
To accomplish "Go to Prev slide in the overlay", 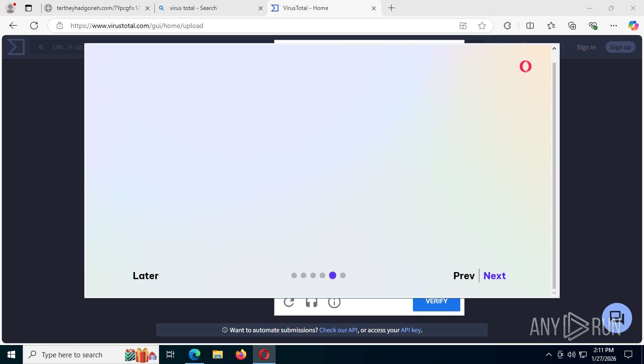I will click(x=464, y=276).
